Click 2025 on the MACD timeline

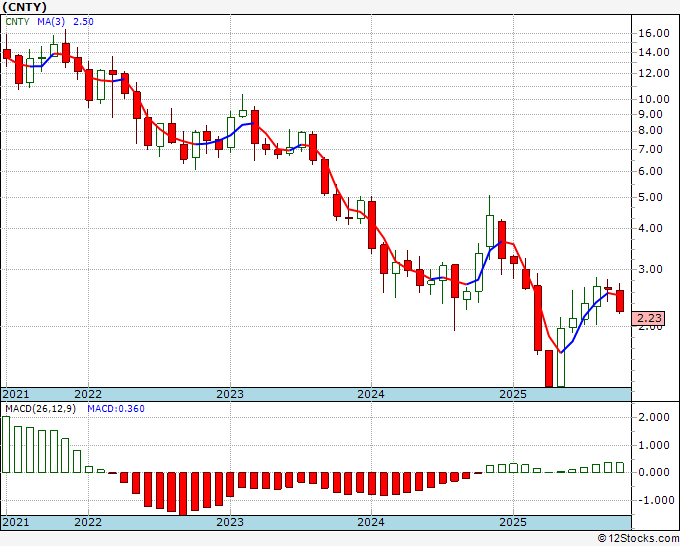point(513,522)
